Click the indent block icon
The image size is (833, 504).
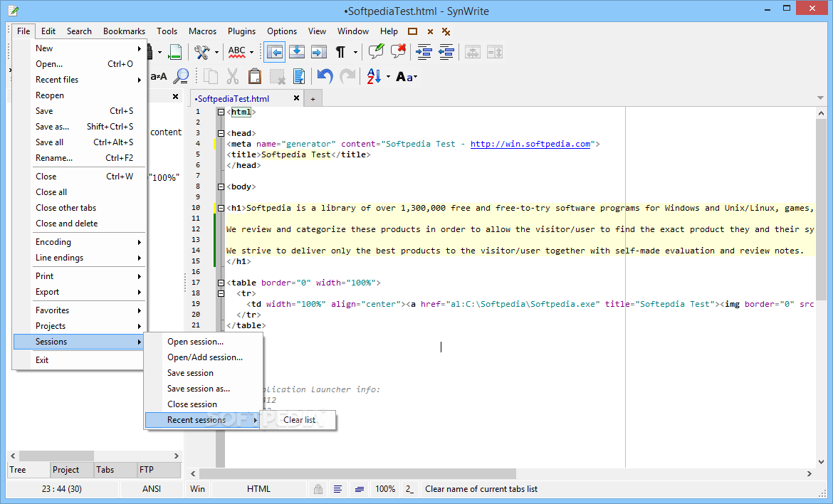coord(424,52)
